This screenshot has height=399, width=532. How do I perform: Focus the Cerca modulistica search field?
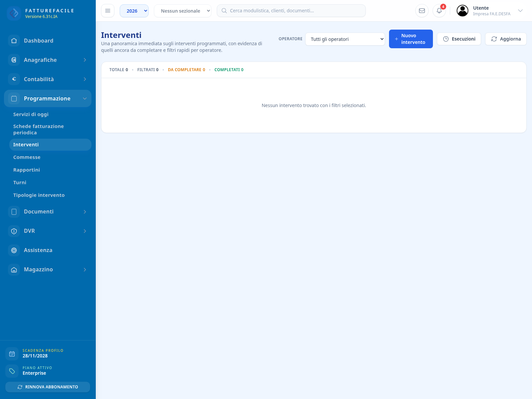pyautogui.click(x=291, y=11)
